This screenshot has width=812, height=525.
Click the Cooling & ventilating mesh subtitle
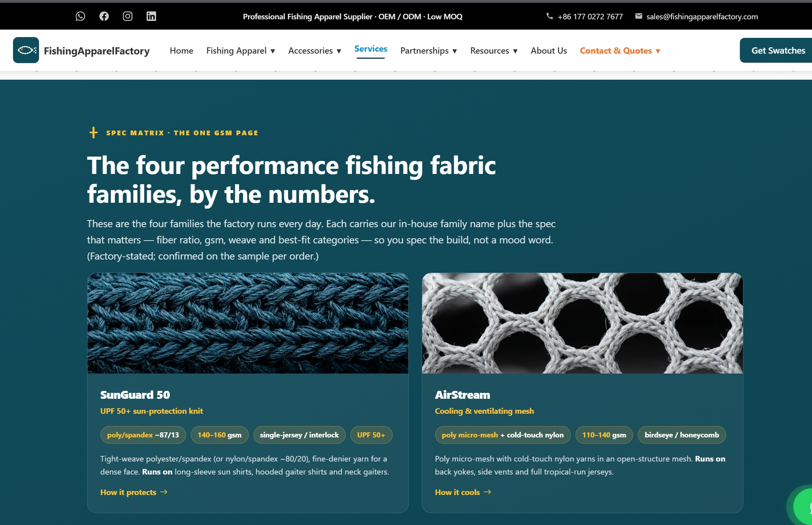coord(484,411)
